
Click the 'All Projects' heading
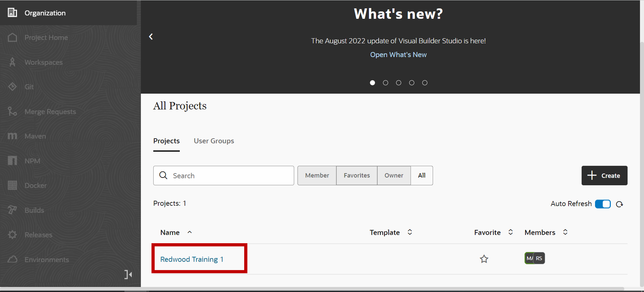click(180, 106)
